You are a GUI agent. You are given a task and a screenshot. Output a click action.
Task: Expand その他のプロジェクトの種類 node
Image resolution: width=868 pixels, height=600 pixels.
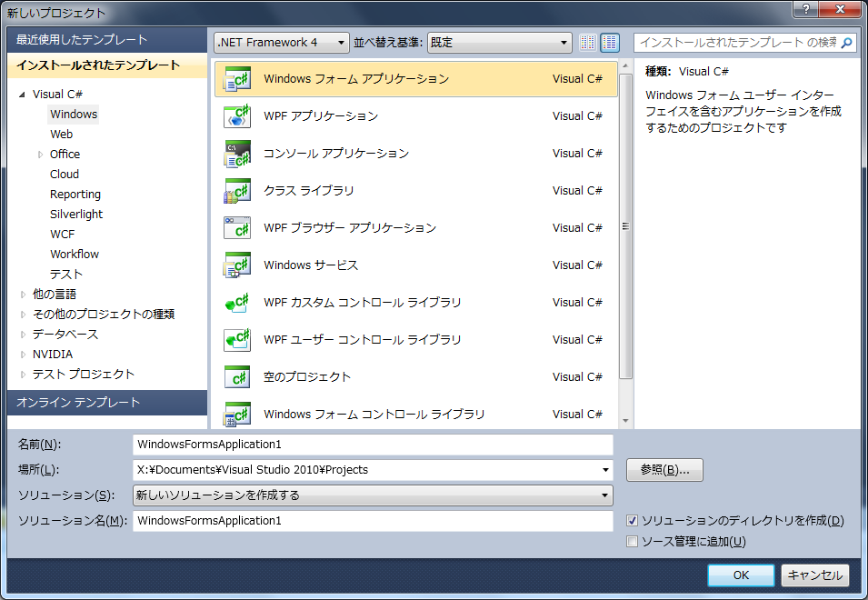click(x=23, y=315)
